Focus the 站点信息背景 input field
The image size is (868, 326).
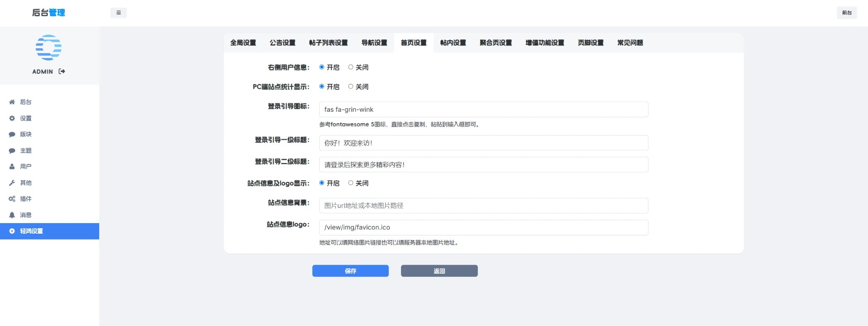coord(484,206)
